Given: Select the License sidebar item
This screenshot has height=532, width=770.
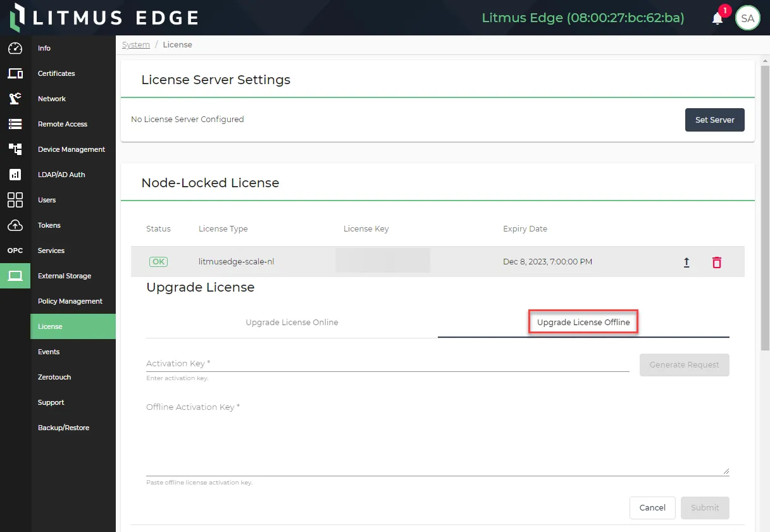Looking at the screenshot, I should coord(73,326).
